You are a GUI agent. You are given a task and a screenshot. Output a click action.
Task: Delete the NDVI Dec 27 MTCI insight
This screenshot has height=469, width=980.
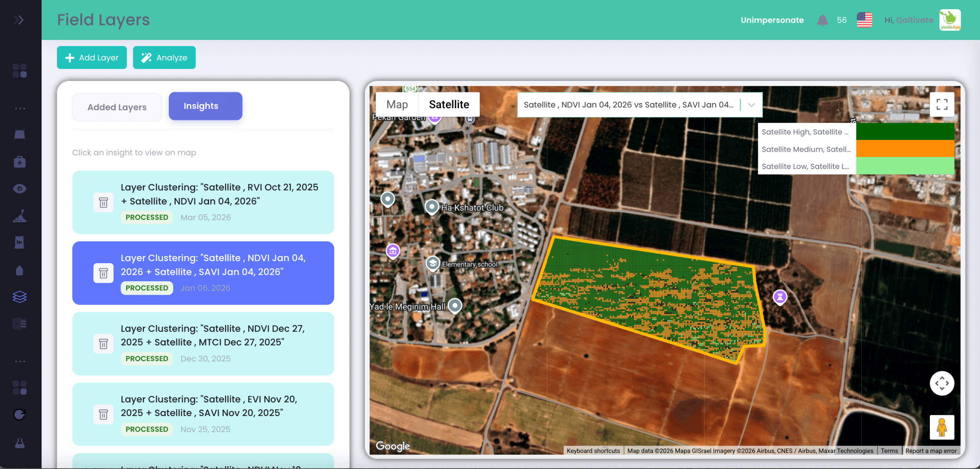tap(103, 344)
